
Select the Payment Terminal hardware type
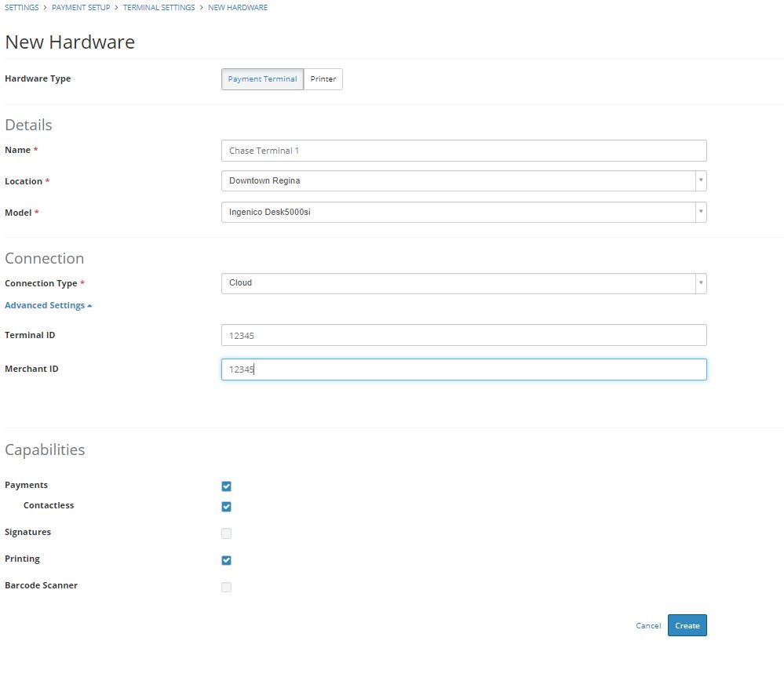pyautogui.click(x=261, y=78)
